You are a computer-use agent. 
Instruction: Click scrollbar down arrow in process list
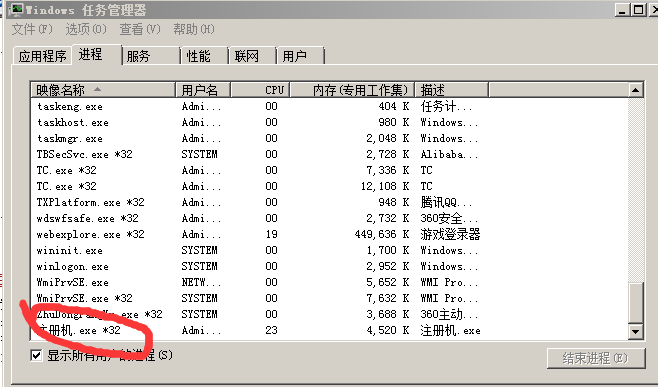tap(636, 332)
